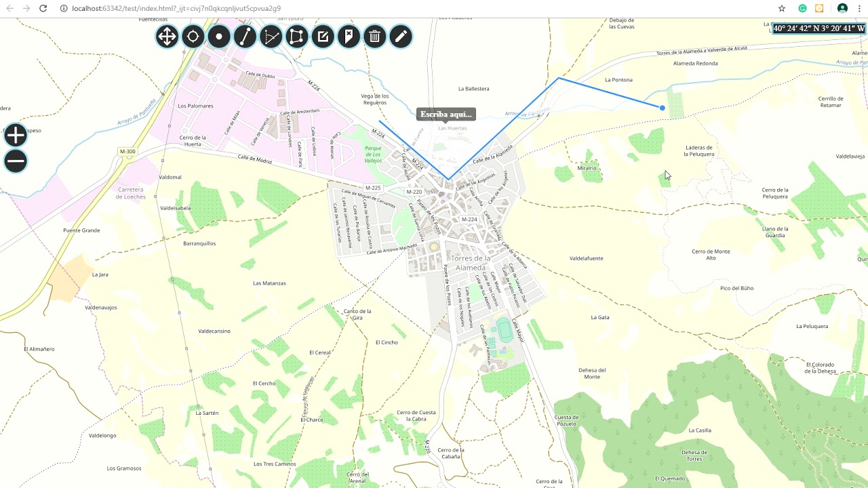Click the 'Escriba aquí...' label field
This screenshot has height=488, width=868.
446,114
